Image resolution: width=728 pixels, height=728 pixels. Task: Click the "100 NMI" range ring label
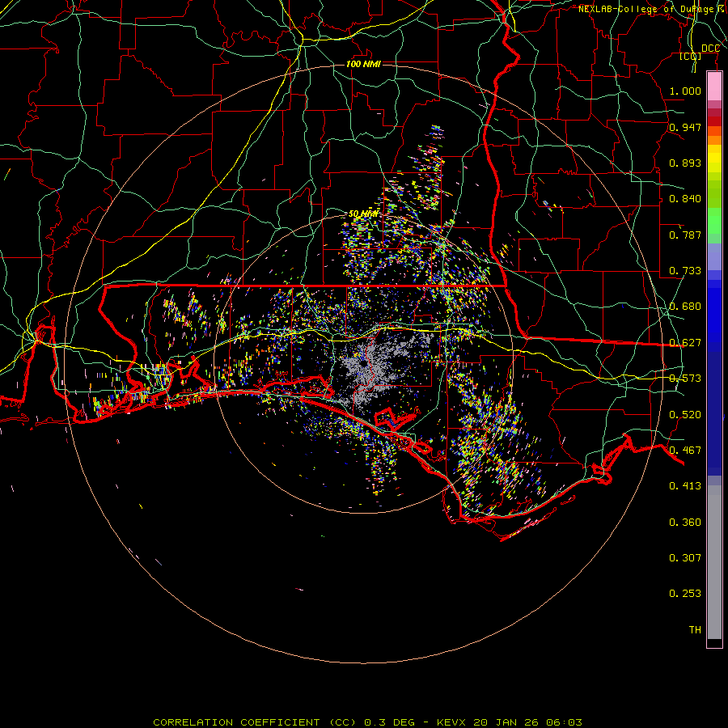pyautogui.click(x=363, y=64)
